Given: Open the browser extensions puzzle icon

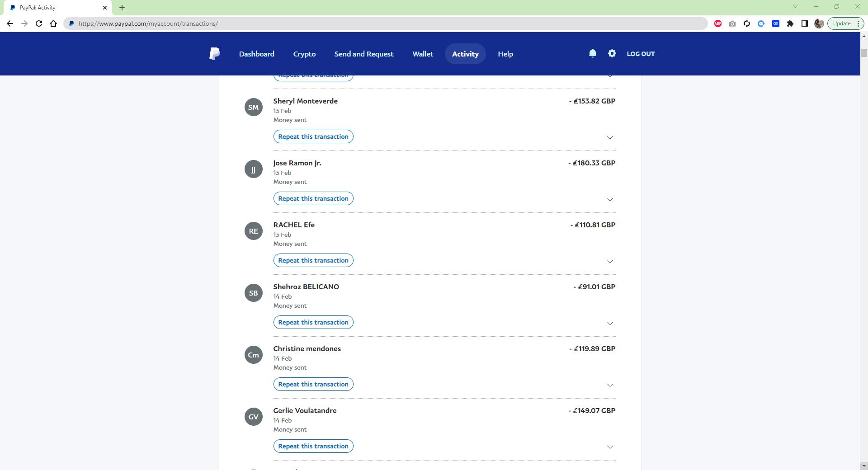Looking at the screenshot, I should pyautogui.click(x=790, y=23).
